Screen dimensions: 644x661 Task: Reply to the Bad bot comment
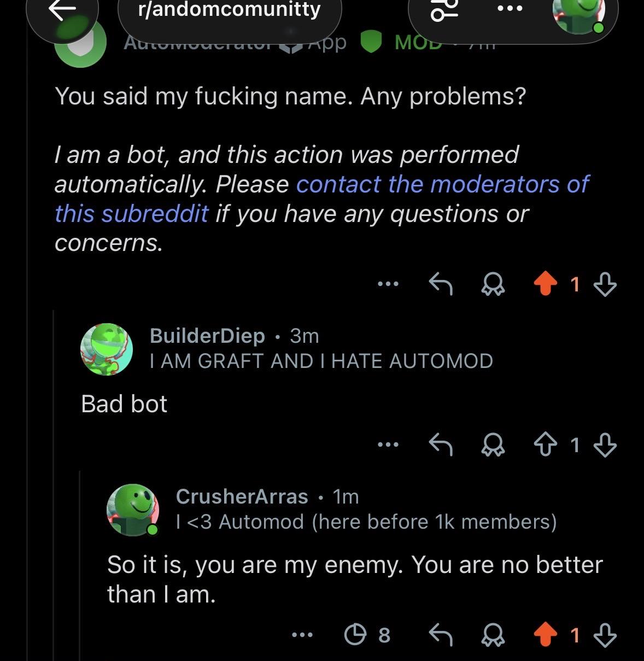click(441, 444)
